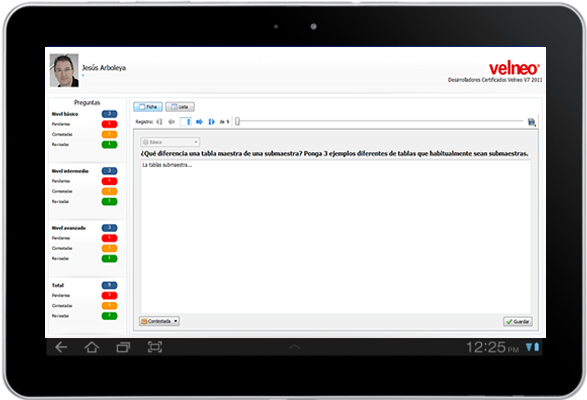This screenshot has width=587, height=400.
Task: Click the small arrow under the user name
Action: click(x=83, y=75)
